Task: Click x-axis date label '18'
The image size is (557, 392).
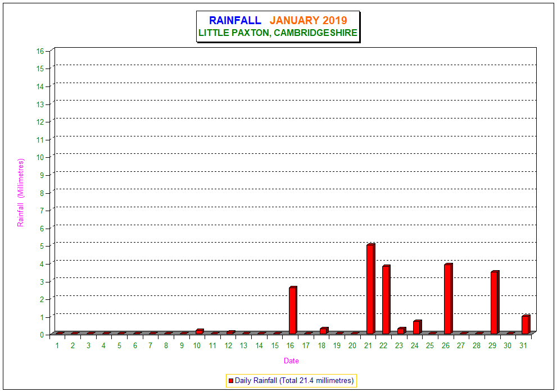Action: tap(321, 345)
